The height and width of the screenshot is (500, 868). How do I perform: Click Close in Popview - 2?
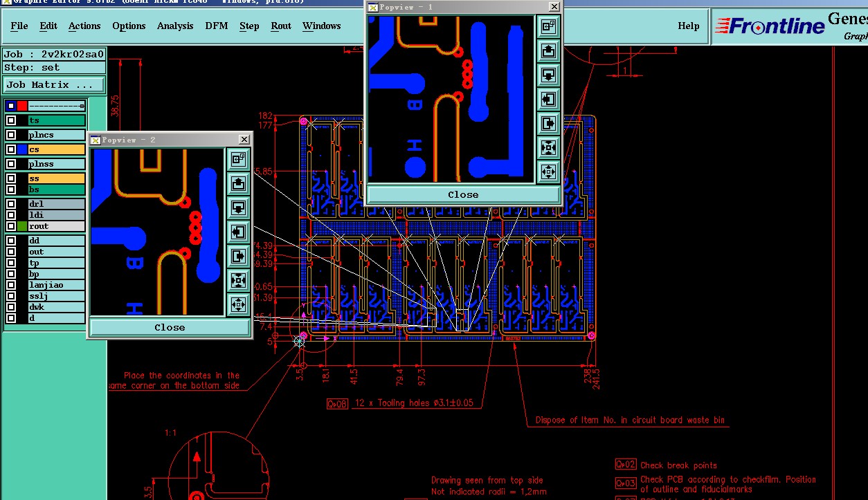click(x=170, y=328)
